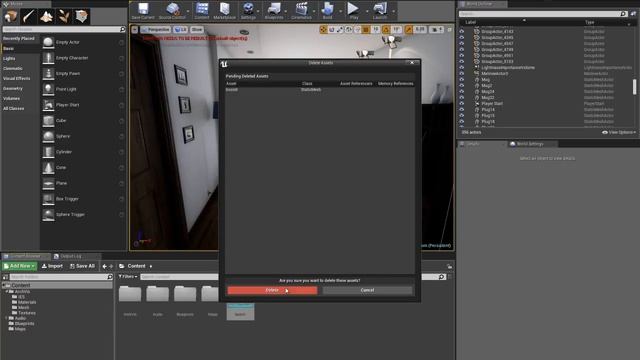Select Empty Actor in the Place list
Viewport: 640px width, 360px height.
83,42
